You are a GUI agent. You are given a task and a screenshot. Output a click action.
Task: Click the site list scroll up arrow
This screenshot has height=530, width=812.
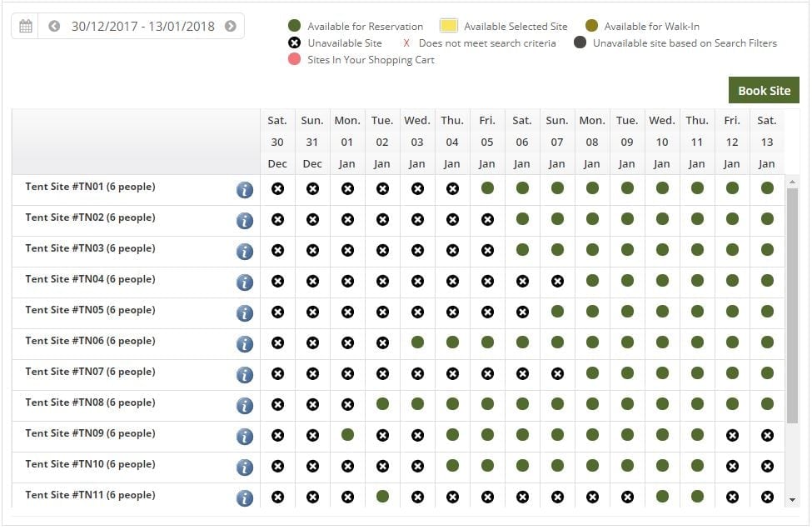(792, 182)
